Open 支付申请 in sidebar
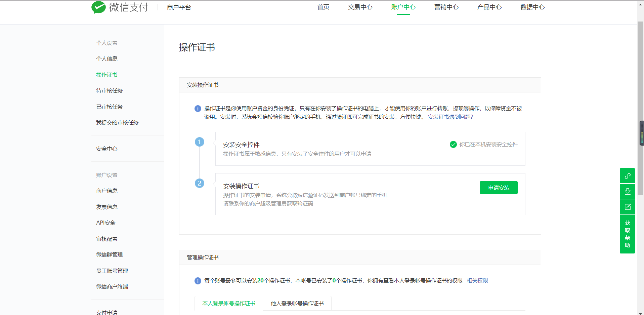This screenshot has height=315, width=644. click(107, 312)
